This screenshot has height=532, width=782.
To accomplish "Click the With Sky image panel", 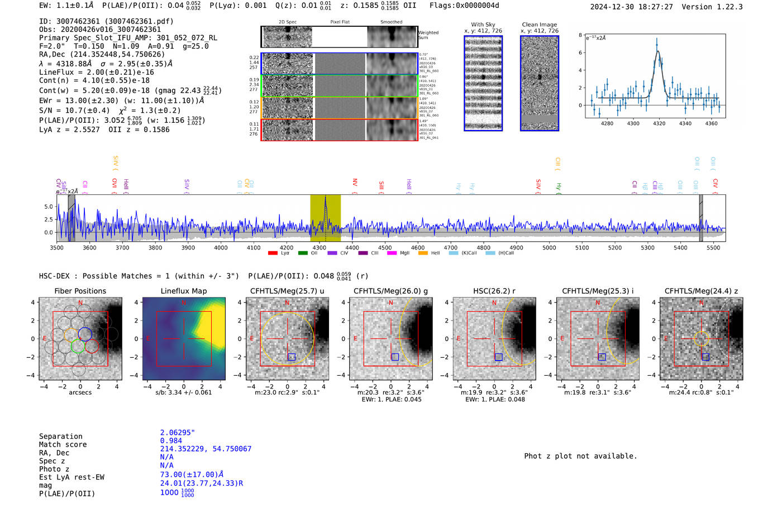I will click(x=483, y=83).
